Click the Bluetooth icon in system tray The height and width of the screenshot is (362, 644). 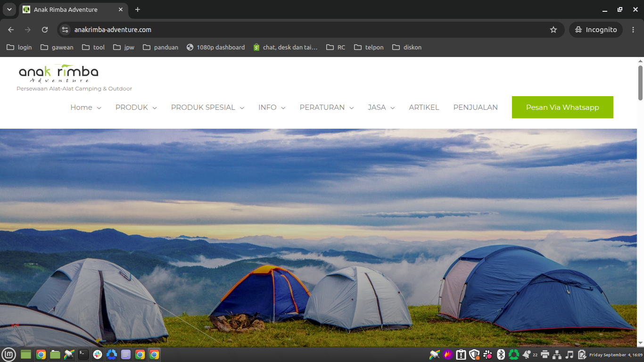coord(501,354)
